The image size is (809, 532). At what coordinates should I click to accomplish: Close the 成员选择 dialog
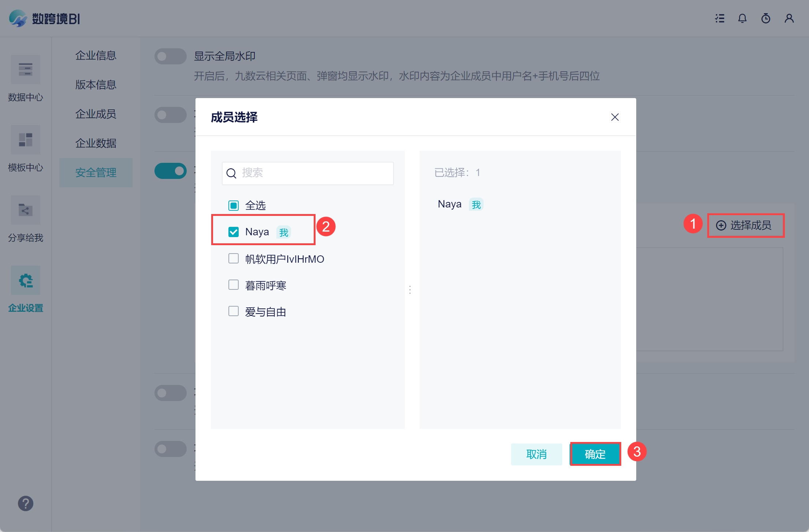point(615,117)
